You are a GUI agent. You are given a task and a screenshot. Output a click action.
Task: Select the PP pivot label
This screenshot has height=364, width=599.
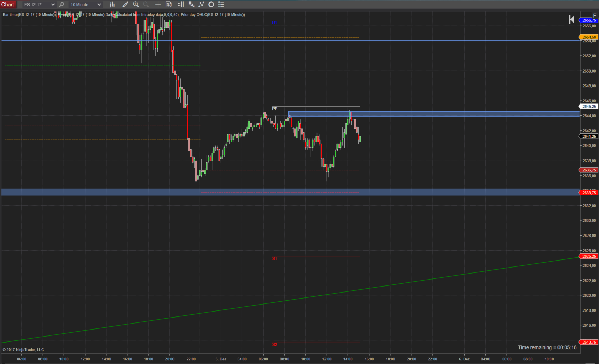tap(275, 109)
